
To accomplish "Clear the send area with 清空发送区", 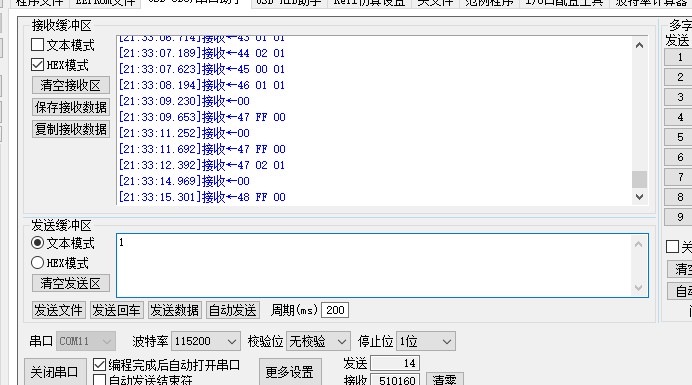I will pyautogui.click(x=71, y=283).
